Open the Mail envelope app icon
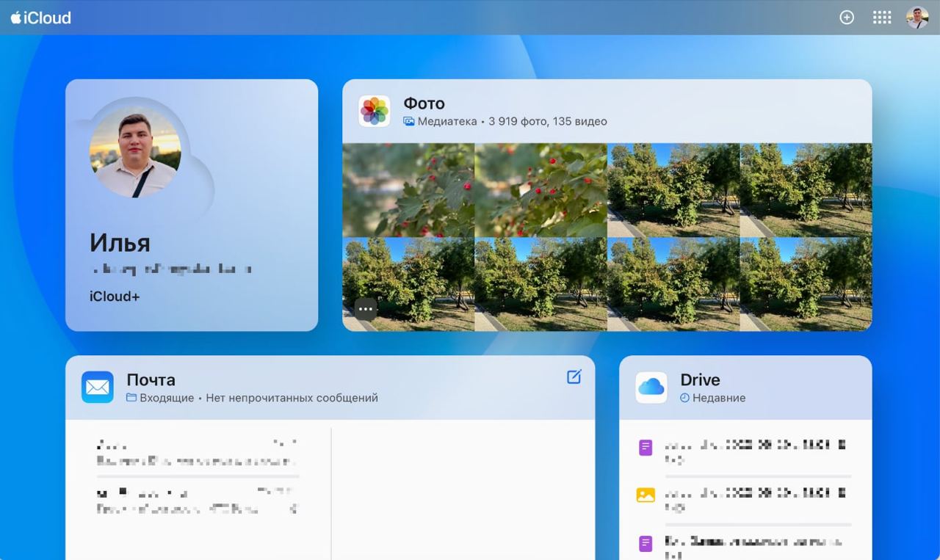Image resolution: width=940 pixels, height=560 pixels. (98, 388)
